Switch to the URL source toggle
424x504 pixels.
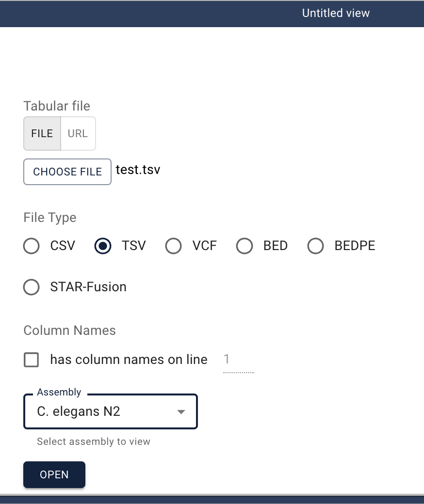tap(78, 133)
